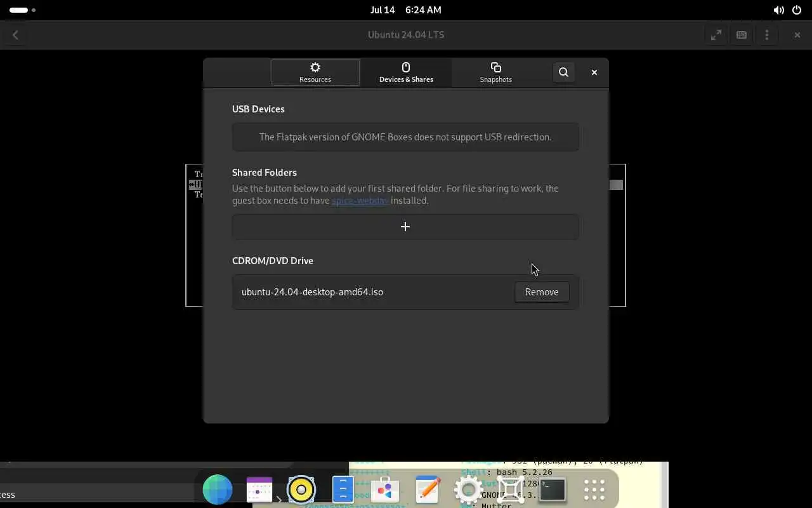
Task: Open Activities workspace indicator
Action: [22, 10]
